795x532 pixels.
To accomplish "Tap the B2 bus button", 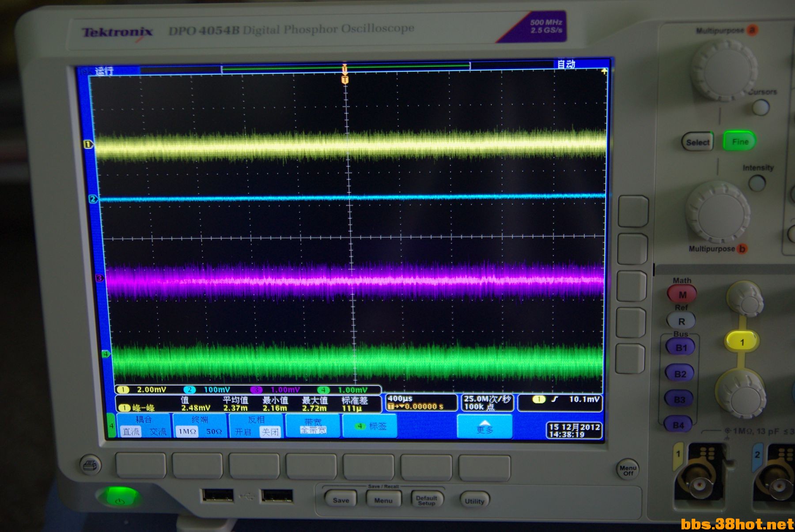I will pos(680,374).
